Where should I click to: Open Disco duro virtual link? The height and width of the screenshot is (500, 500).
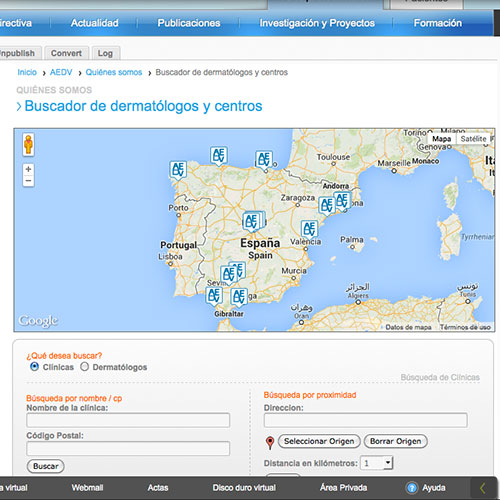click(244, 488)
